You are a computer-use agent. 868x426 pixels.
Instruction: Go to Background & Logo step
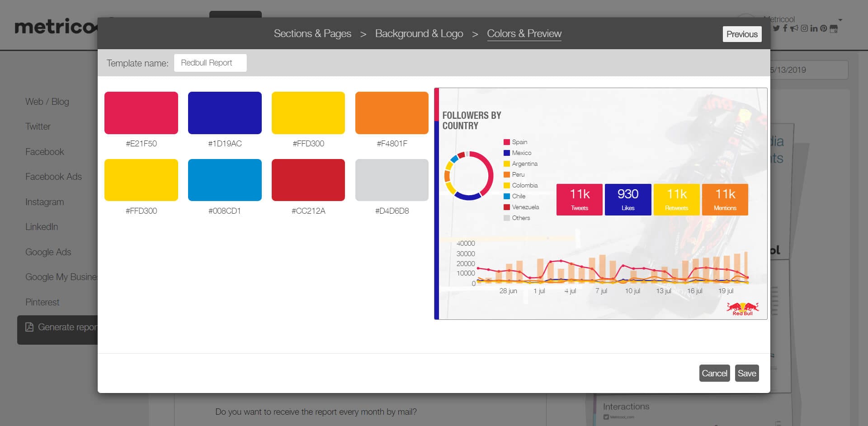click(419, 33)
